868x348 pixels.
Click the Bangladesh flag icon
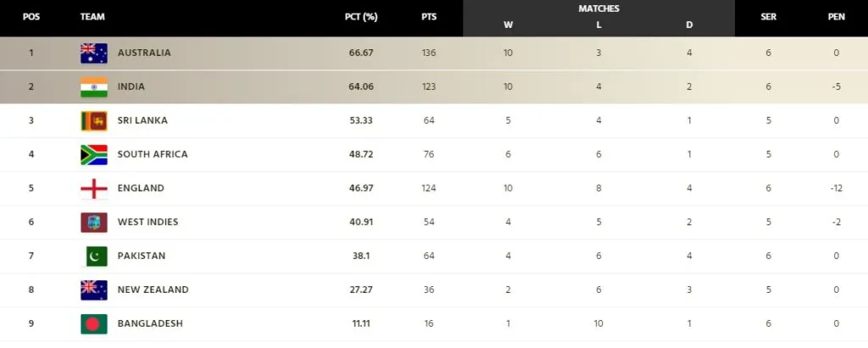pyautogui.click(x=94, y=323)
